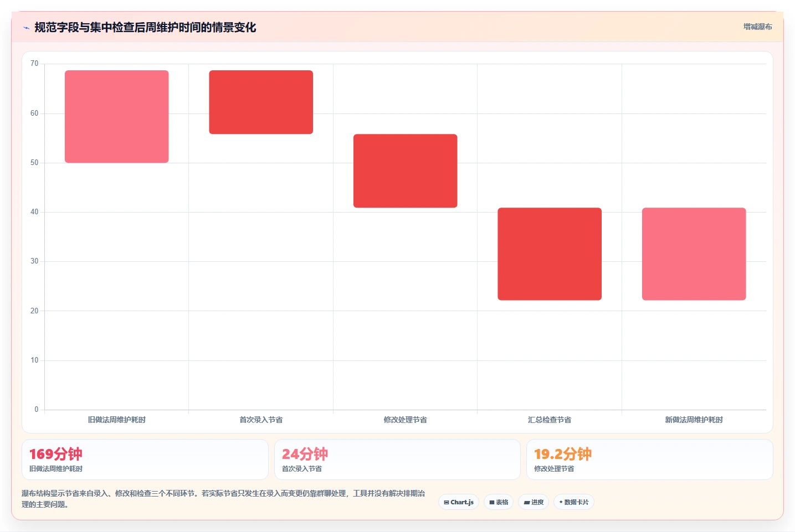Image resolution: width=795 pixels, height=532 pixels.
Task: Click the 汇总检查节省 red bar
Action: tap(550, 254)
